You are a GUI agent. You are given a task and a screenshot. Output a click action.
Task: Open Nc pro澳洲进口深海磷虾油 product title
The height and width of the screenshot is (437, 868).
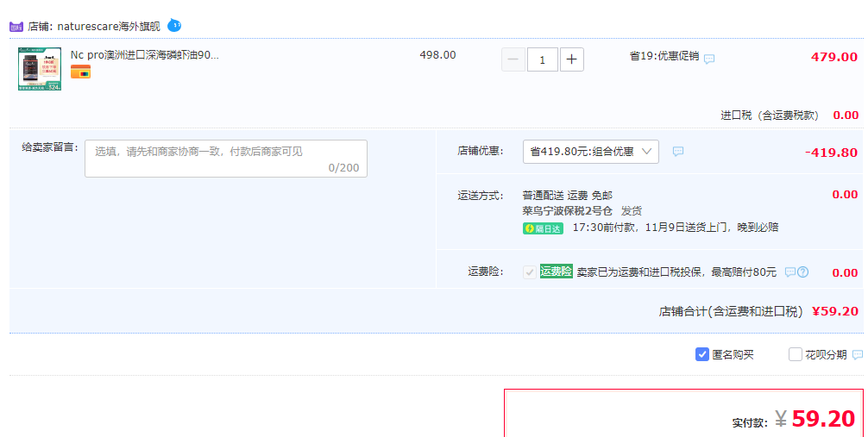pyautogui.click(x=144, y=55)
